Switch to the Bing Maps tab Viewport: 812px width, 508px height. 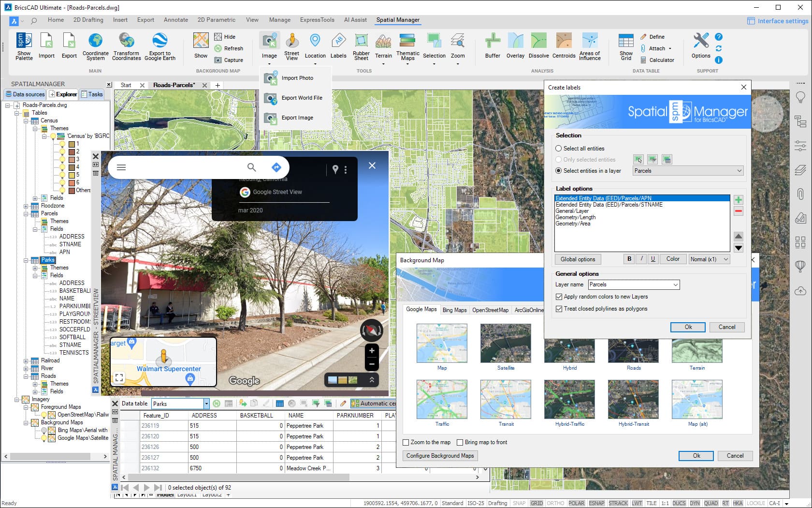click(x=454, y=310)
